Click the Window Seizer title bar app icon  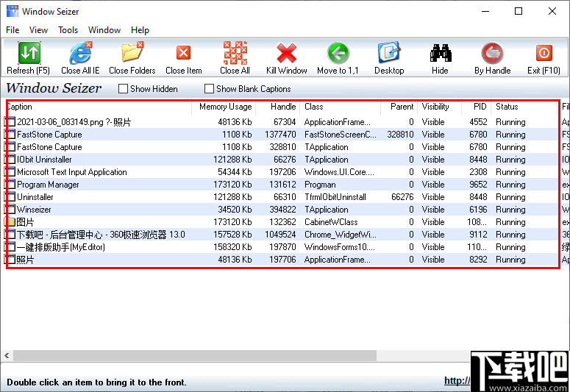click(13, 11)
